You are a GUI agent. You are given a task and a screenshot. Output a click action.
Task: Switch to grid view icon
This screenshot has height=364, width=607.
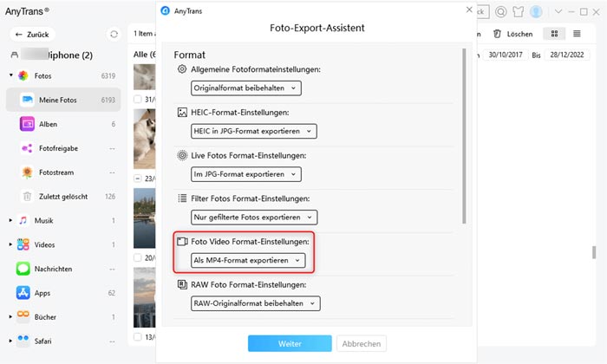[554, 34]
